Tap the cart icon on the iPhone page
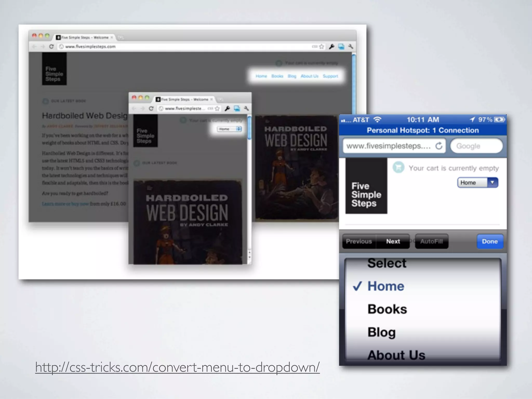Viewport: 532px width, 399px height. coord(398,167)
